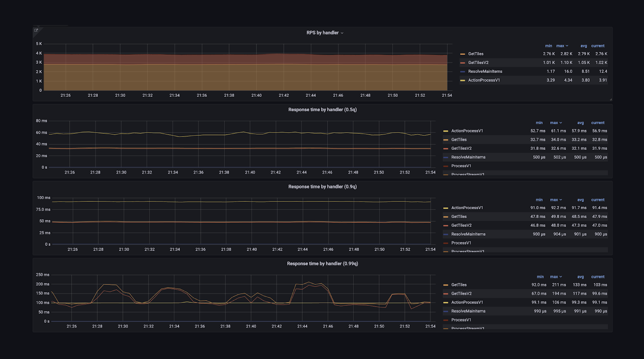Viewport: 644px width, 359px height.
Task: Click ProcessV1 swatch in 0.9q legend
Action: tap(446, 243)
